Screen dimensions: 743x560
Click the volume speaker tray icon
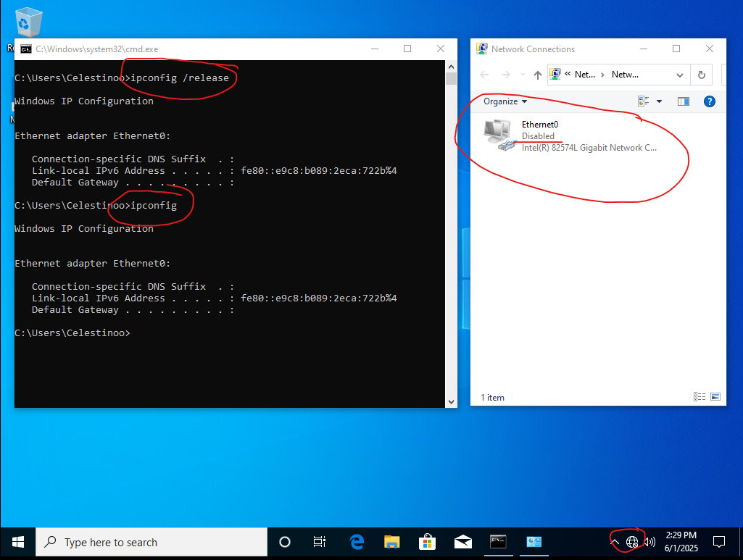[x=649, y=542]
